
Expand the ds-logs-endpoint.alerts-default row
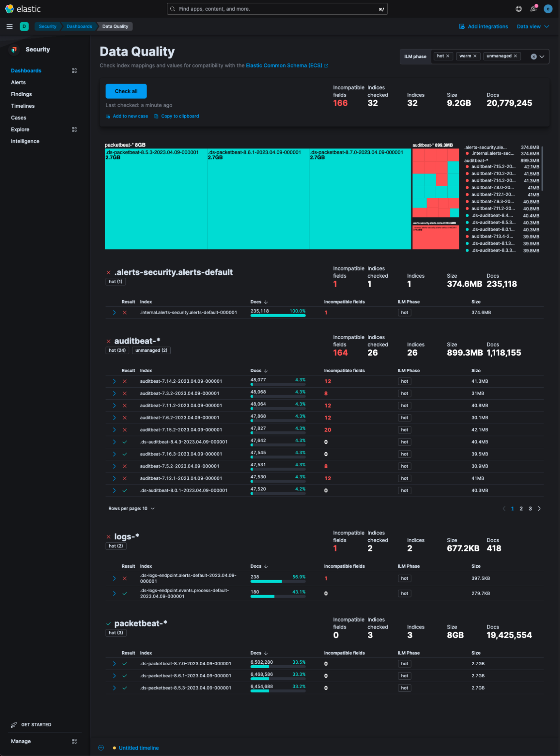[x=114, y=578]
